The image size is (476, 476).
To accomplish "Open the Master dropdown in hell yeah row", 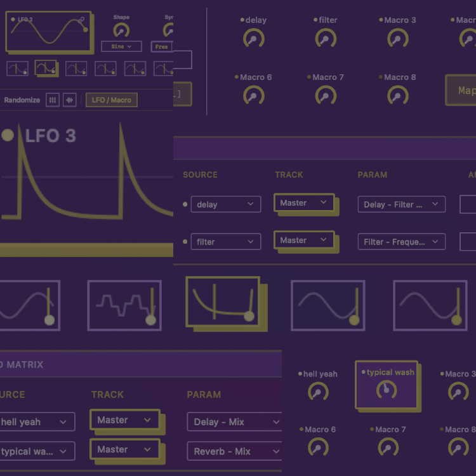I will coord(125,420).
